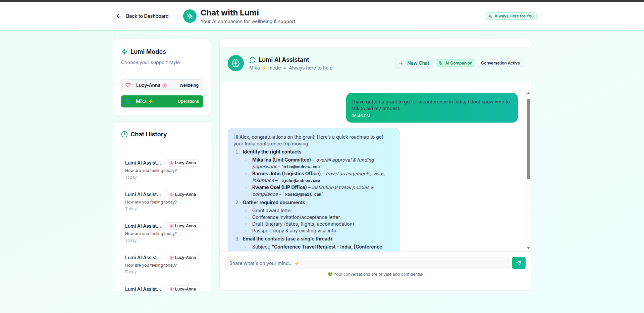The image size is (644, 313).
Task: Send message with paper plane button
Action: [x=519, y=263]
